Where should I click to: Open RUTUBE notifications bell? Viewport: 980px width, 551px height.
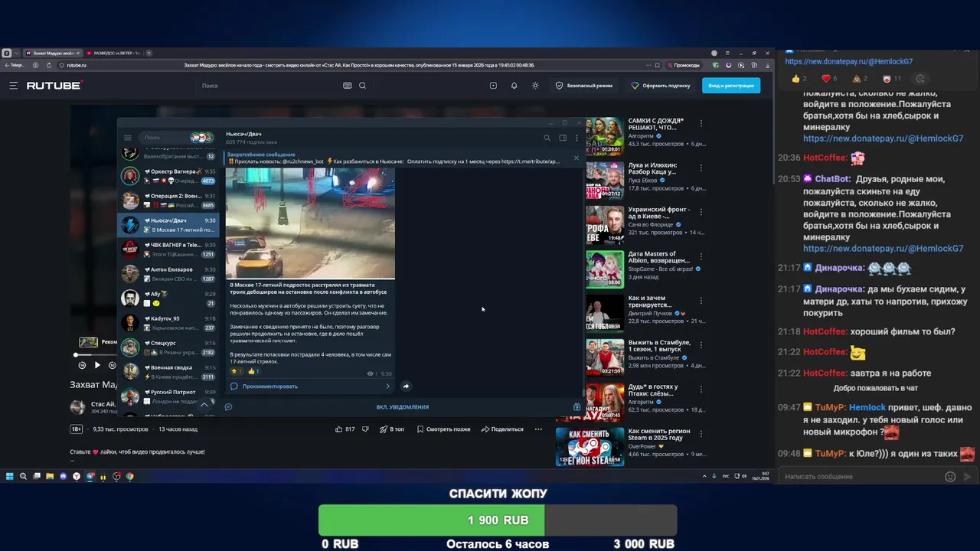(x=514, y=86)
